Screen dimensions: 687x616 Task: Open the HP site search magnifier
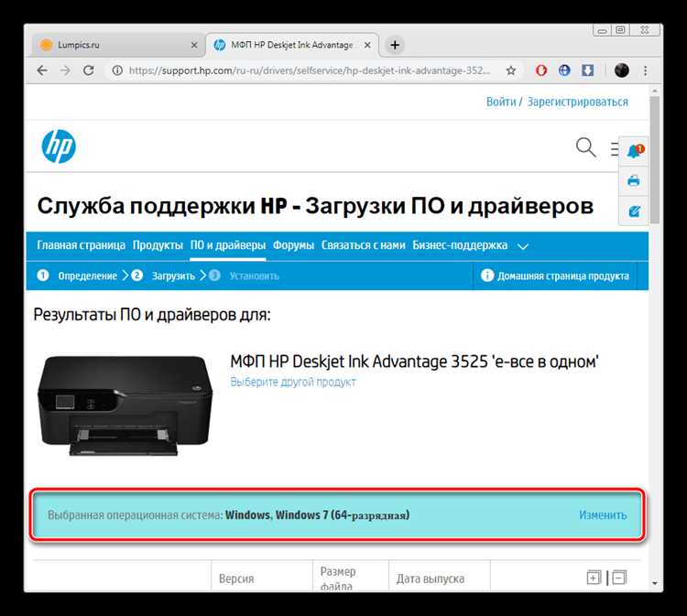pyautogui.click(x=586, y=147)
